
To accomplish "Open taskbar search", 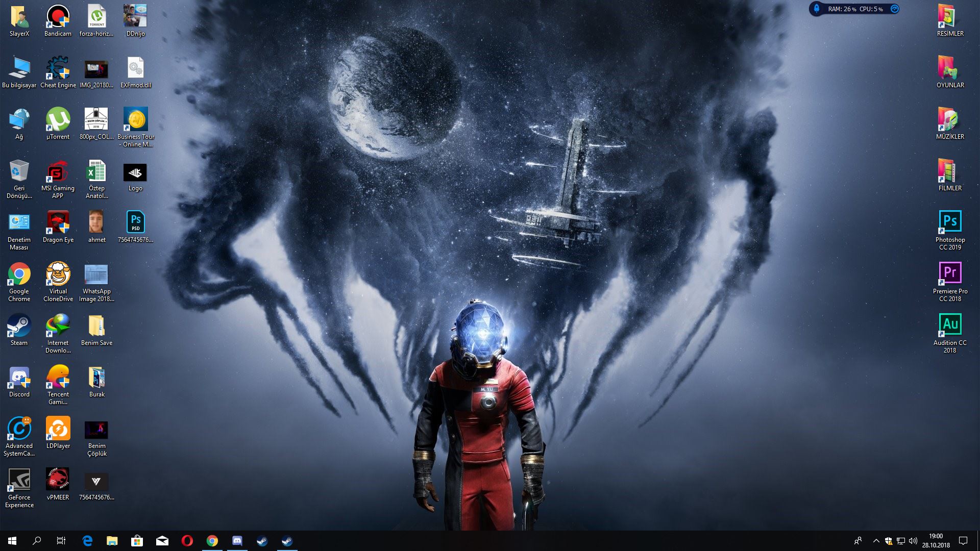I will tap(37, 541).
